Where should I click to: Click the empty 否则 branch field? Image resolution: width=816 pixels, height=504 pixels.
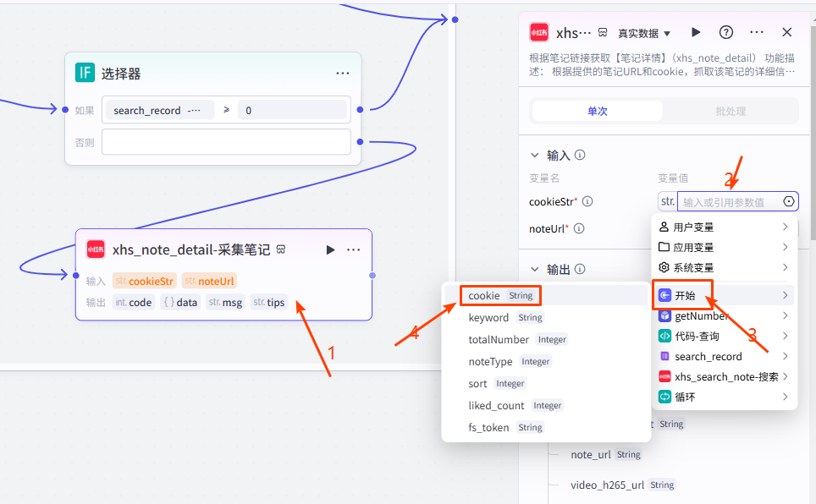click(x=226, y=141)
